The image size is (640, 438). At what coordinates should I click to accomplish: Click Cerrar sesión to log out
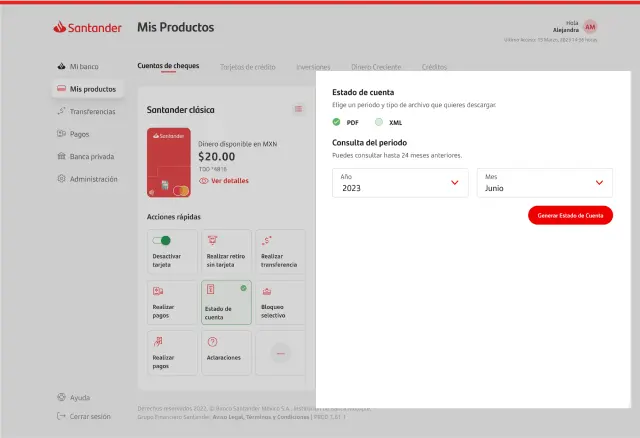pyautogui.click(x=90, y=416)
